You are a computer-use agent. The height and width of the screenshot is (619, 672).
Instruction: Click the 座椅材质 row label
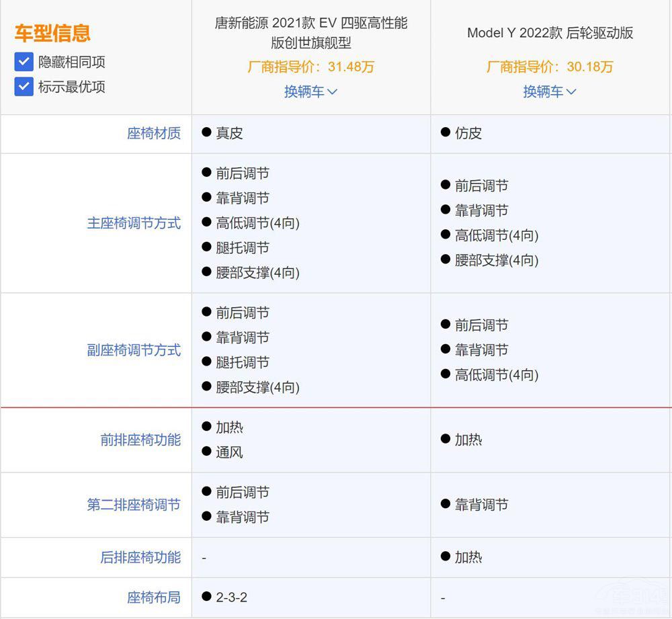click(x=154, y=133)
